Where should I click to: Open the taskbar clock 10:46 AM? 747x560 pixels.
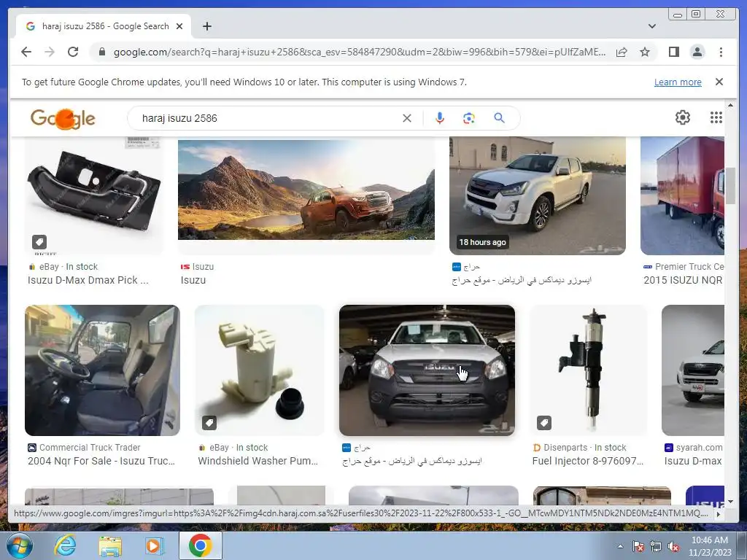tap(709, 546)
